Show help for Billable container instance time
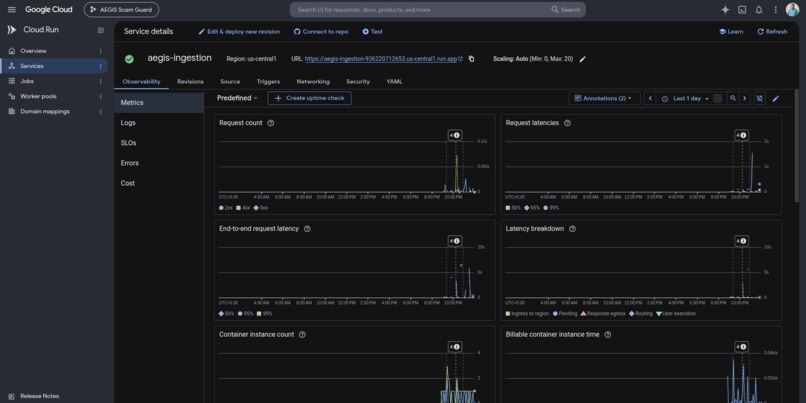 pos(608,334)
